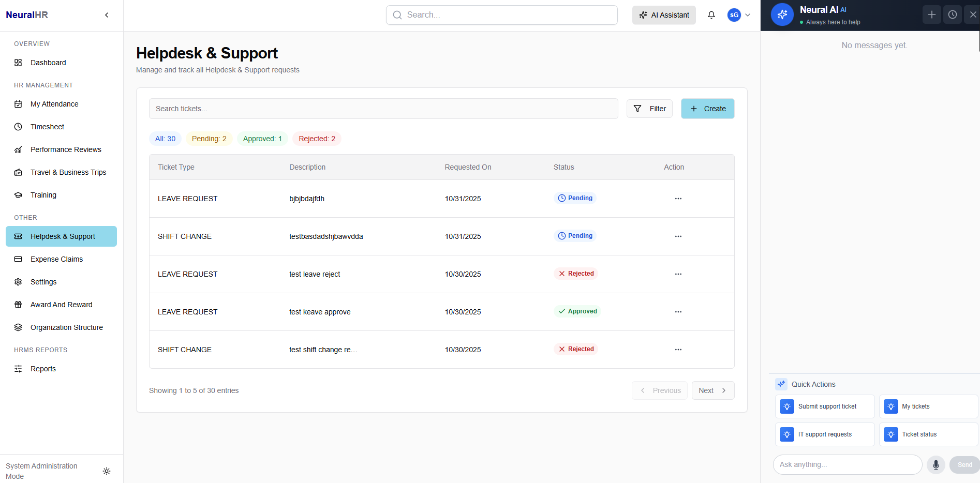Select the My Attendance calendar icon
This screenshot has width=980, height=483.
pyautogui.click(x=18, y=103)
